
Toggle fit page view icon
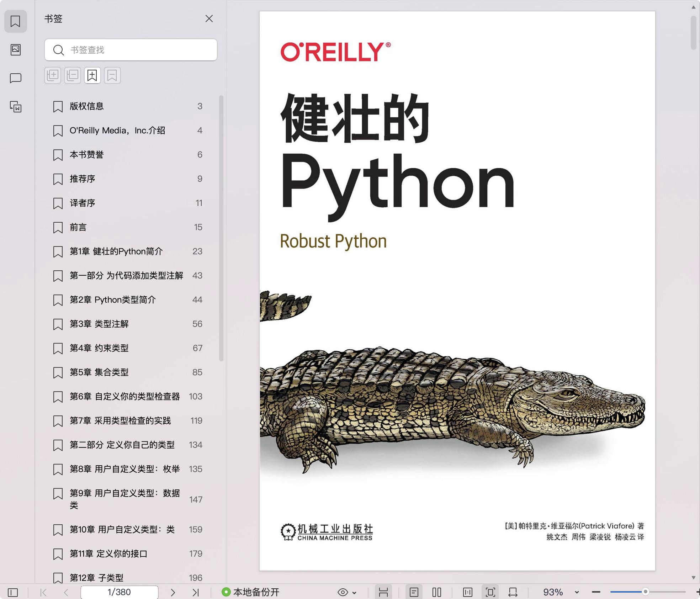click(x=490, y=592)
